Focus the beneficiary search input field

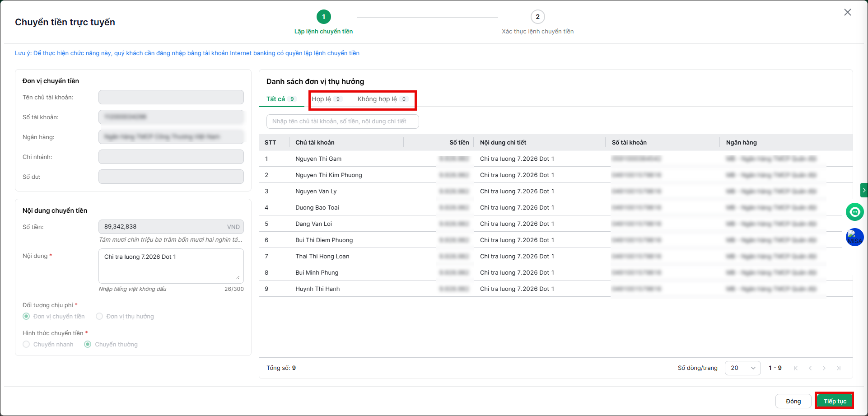point(343,122)
